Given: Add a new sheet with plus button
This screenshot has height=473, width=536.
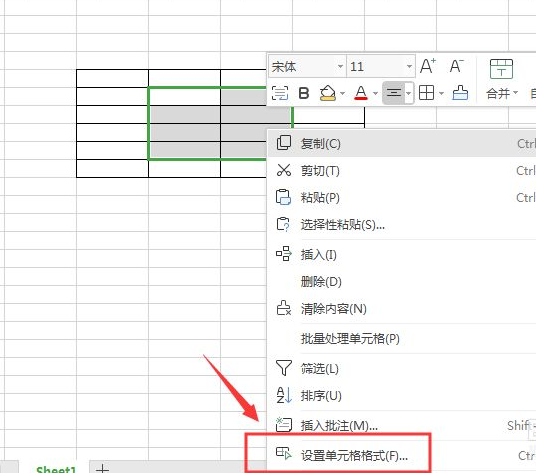Looking at the screenshot, I should (102, 469).
